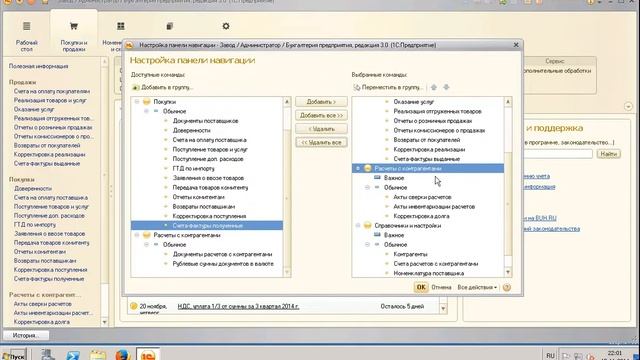Collapse Обычное under left Расчеты с контрагентами
Viewport: 640px width, 360px height.
[147, 244]
